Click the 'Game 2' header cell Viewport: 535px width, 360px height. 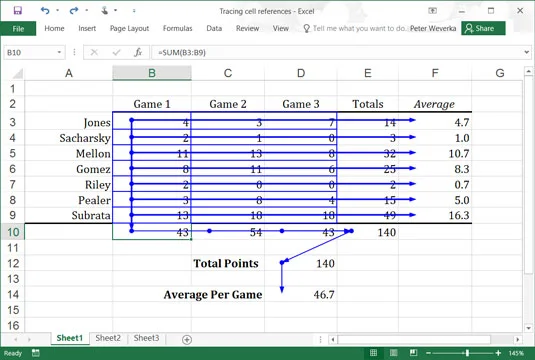[228, 104]
